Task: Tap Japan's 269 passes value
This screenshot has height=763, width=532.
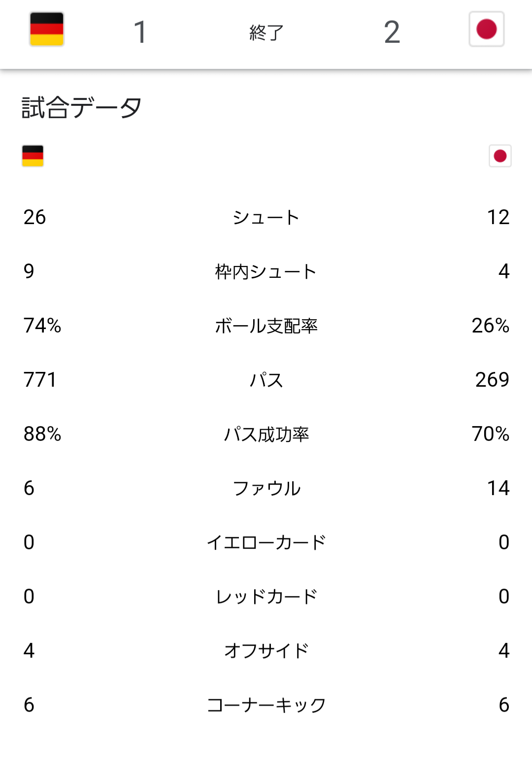Action: [492, 380]
